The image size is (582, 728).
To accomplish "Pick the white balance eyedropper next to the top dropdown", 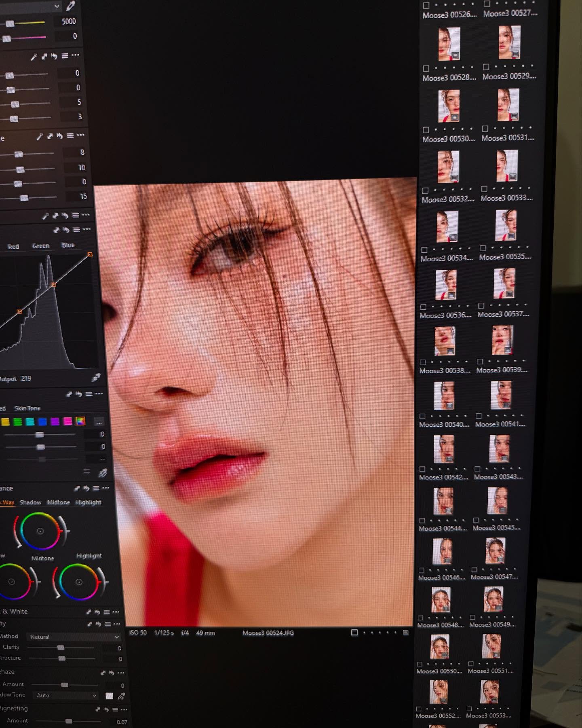I will (x=71, y=6).
